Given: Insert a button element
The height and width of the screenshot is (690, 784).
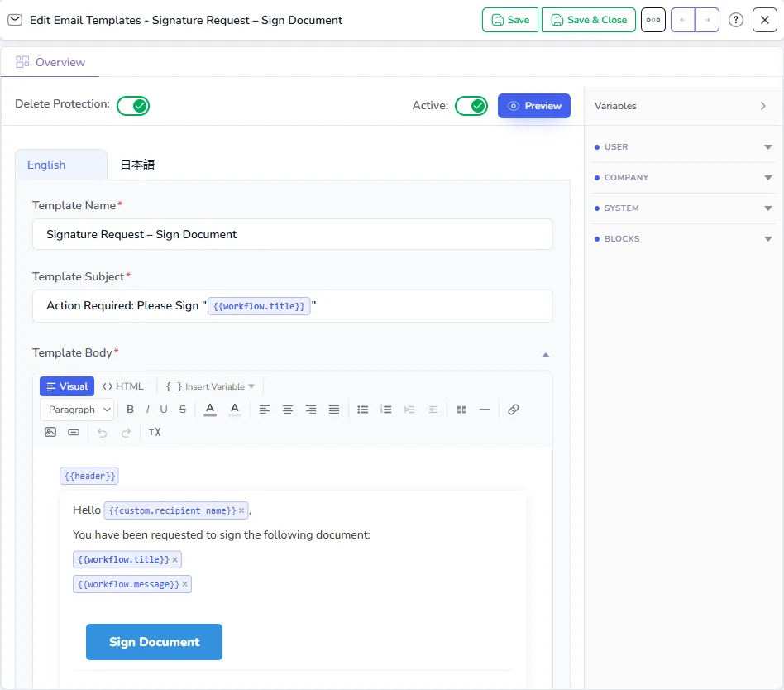Looking at the screenshot, I should [74, 432].
